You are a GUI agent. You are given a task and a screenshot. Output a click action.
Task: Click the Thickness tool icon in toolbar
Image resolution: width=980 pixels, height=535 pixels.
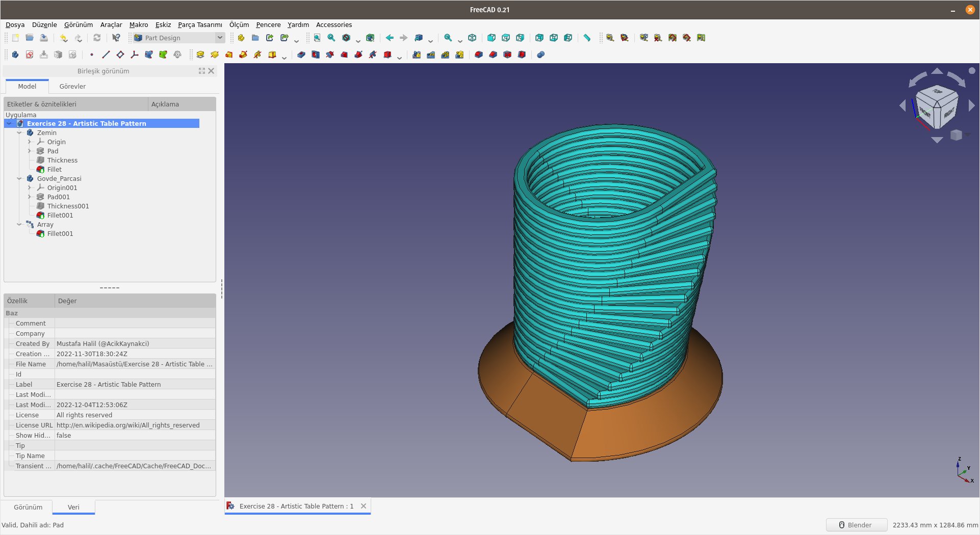tap(522, 55)
